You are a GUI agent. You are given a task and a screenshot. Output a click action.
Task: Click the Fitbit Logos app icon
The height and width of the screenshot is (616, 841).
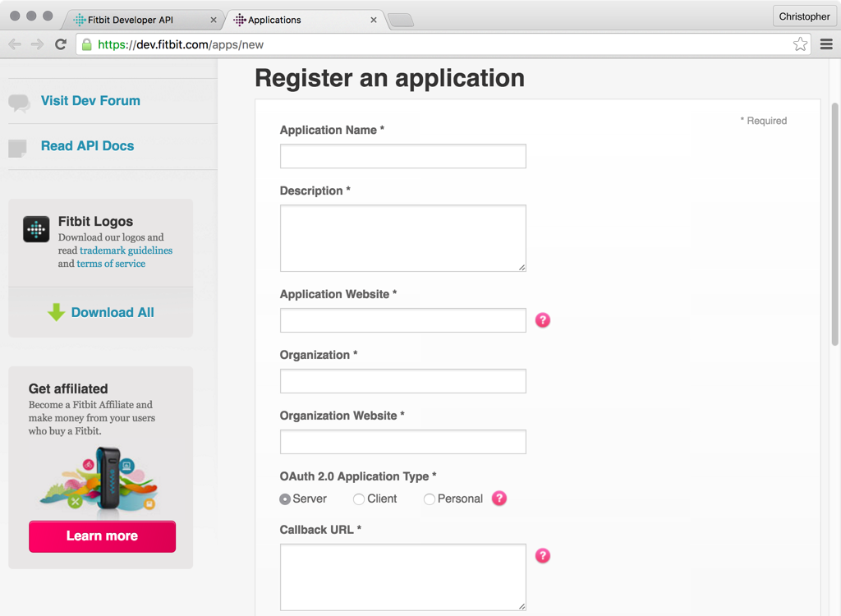point(36,230)
